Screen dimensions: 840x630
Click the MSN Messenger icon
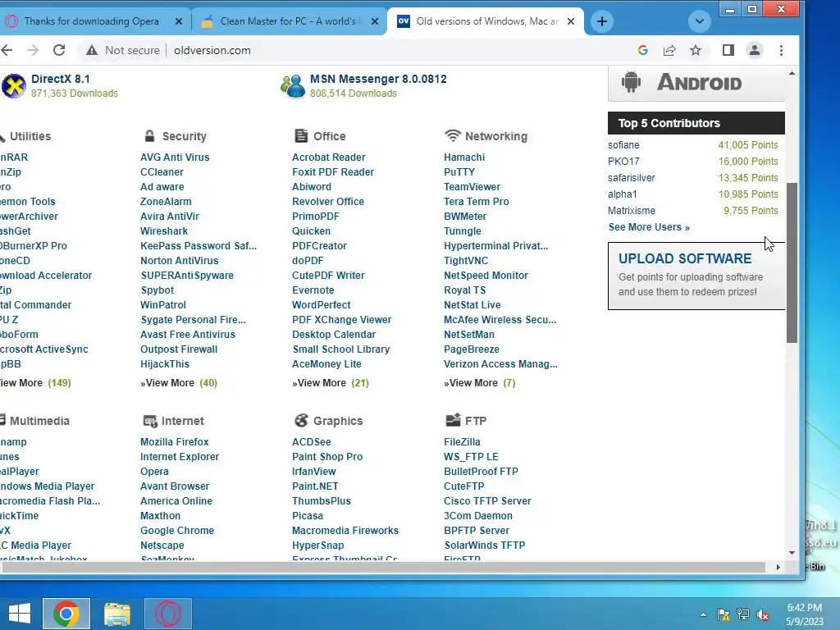293,85
